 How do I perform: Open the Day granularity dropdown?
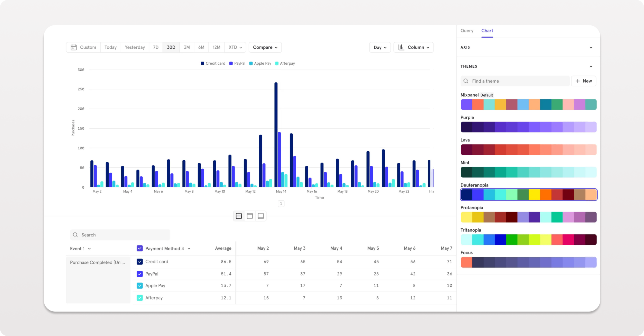[x=380, y=47]
